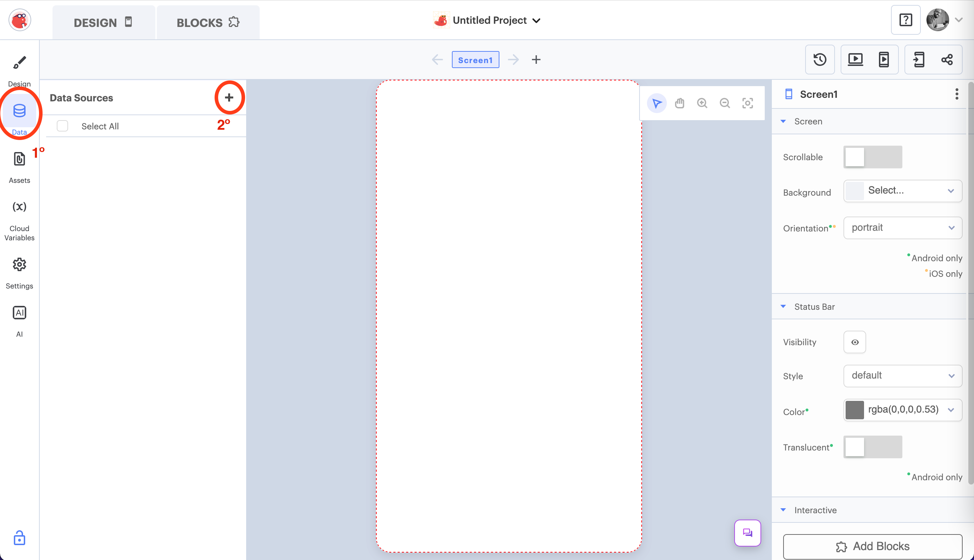Image resolution: width=974 pixels, height=560 pixels.
Task: Click the share project icon
Action: click(947, 60)
